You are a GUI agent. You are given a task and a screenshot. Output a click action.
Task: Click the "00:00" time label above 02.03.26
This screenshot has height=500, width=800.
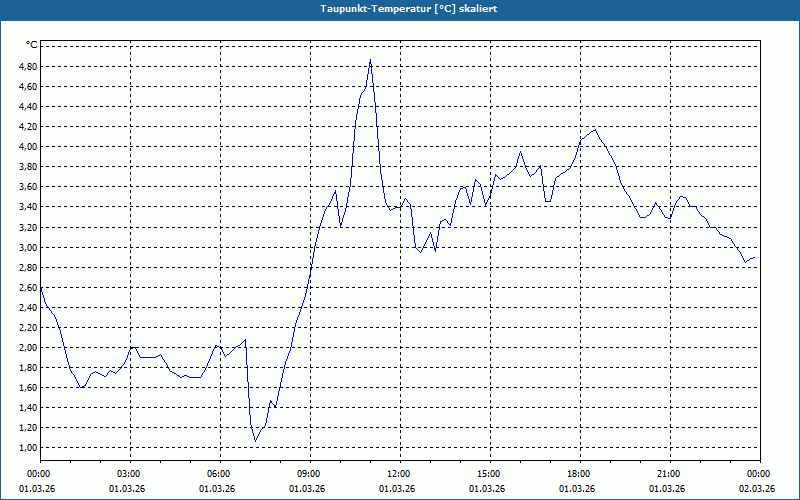pos(758,474)
